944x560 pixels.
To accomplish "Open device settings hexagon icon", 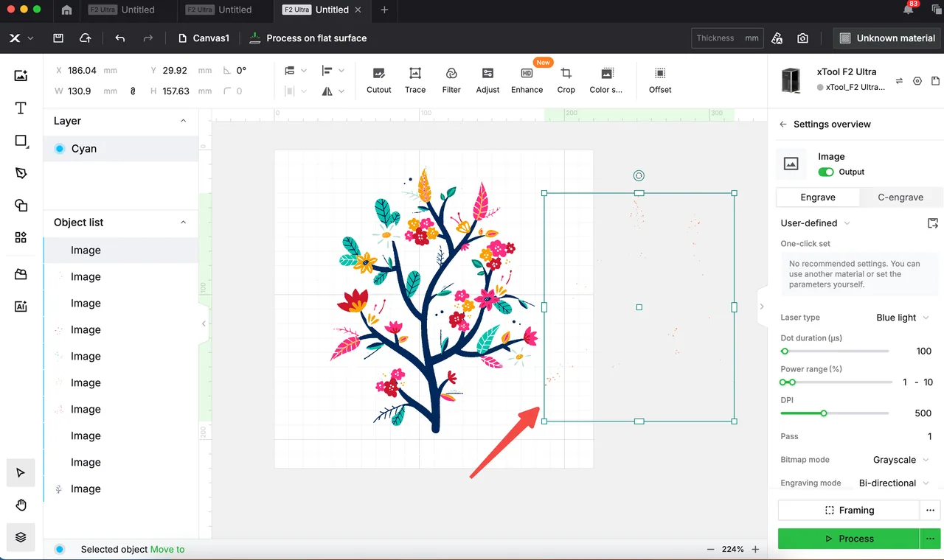I will (917, 81).
